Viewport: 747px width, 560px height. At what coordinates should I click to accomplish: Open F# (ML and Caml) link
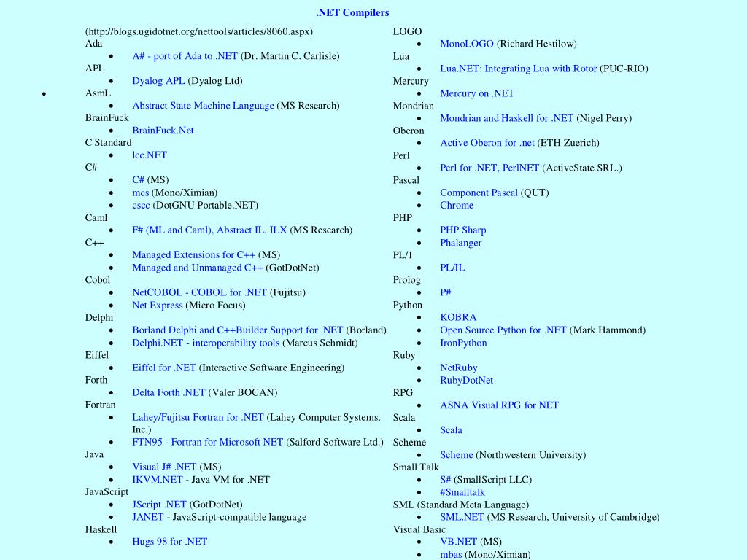click(209, 230)
